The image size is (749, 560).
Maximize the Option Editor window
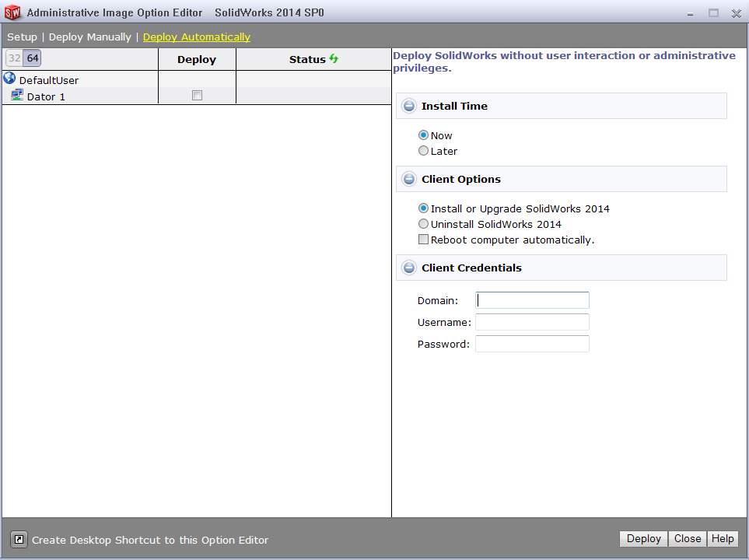pos(713,13)
